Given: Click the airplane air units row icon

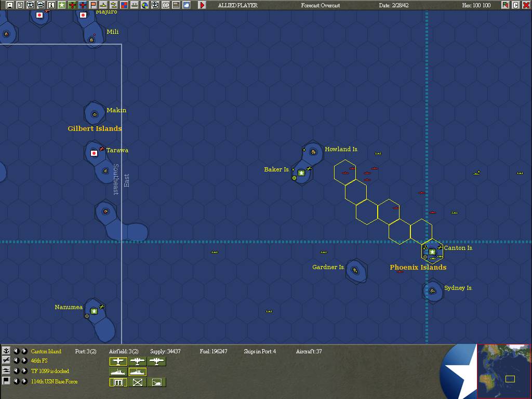Looking at the screenshot, I should click(x=6, y=361).
